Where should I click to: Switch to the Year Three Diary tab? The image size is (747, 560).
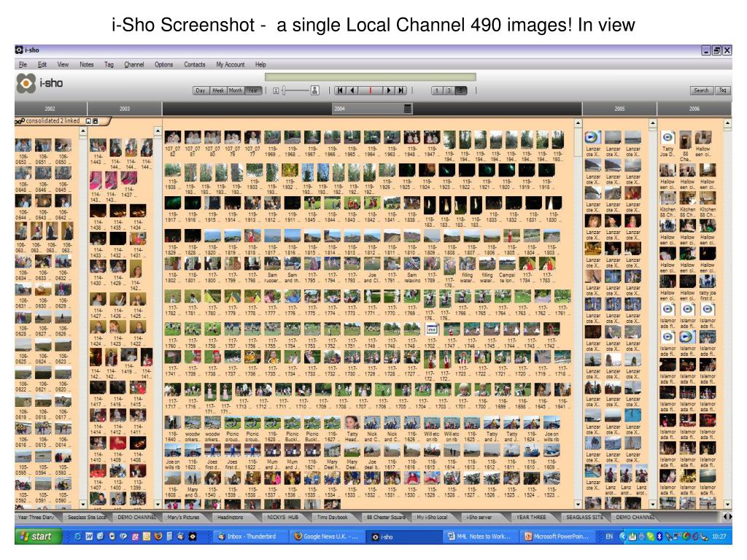tap(36, 517)
